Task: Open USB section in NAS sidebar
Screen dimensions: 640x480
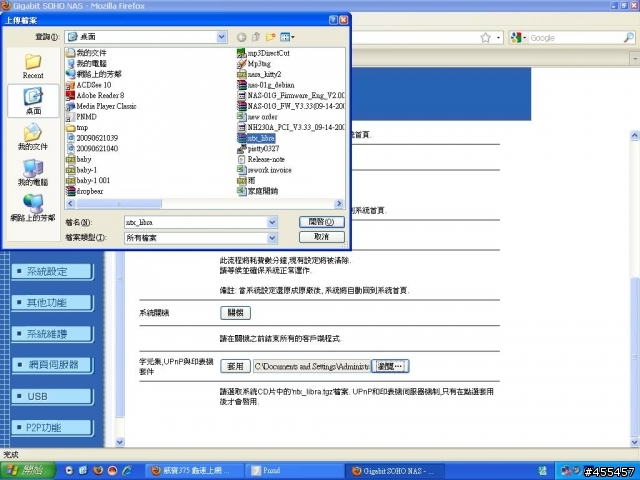Action: [51, 396]
